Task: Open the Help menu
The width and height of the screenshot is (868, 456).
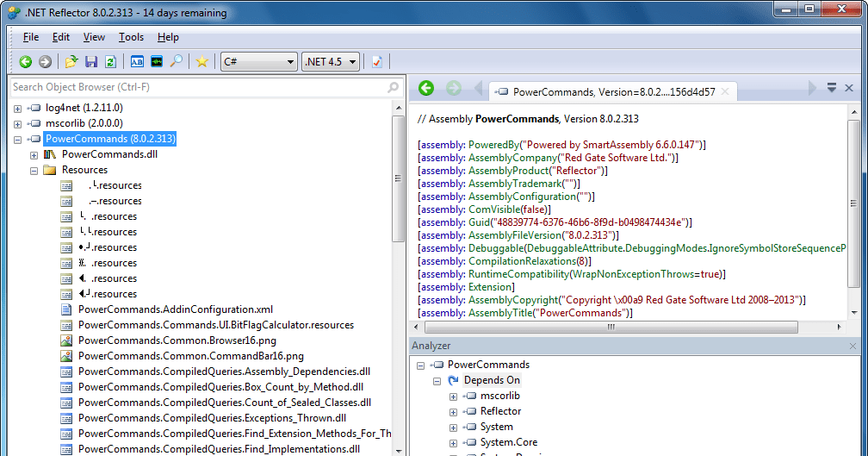Action: point(168,37)
